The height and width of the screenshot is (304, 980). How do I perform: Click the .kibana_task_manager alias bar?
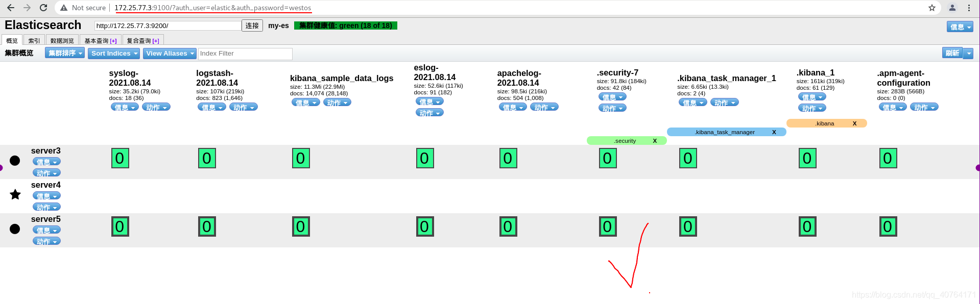pyautogui.click(x=727, y=132)
